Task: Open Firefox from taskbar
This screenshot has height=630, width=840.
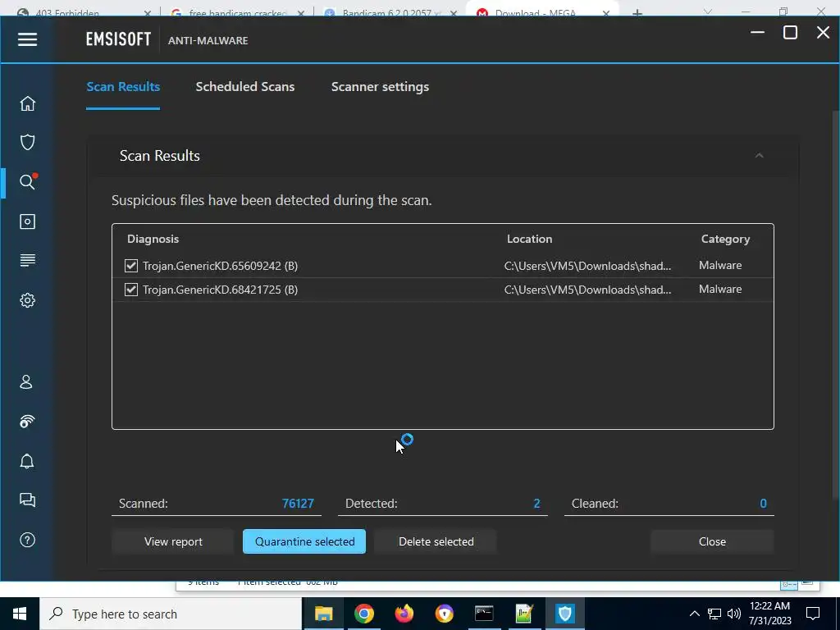Action: [x=404, y=614]
